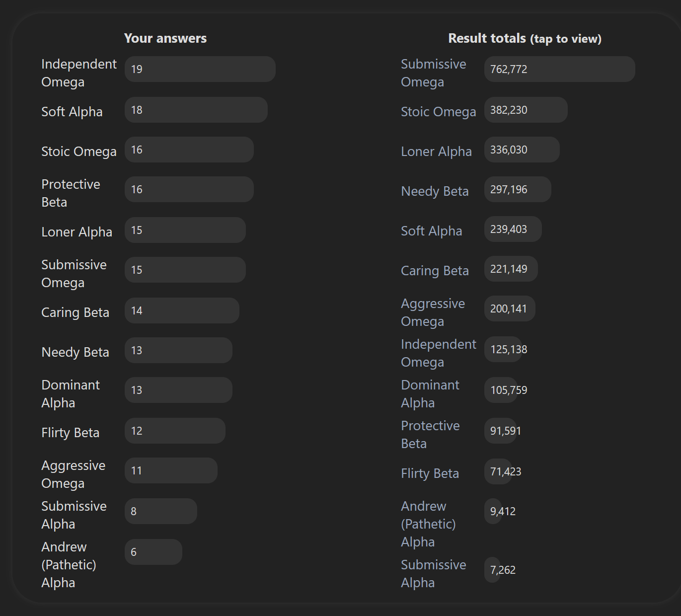Select Protective Beta's score bar of 16
681x616 pixels.
pyautogui.click(x=189, y=189)
